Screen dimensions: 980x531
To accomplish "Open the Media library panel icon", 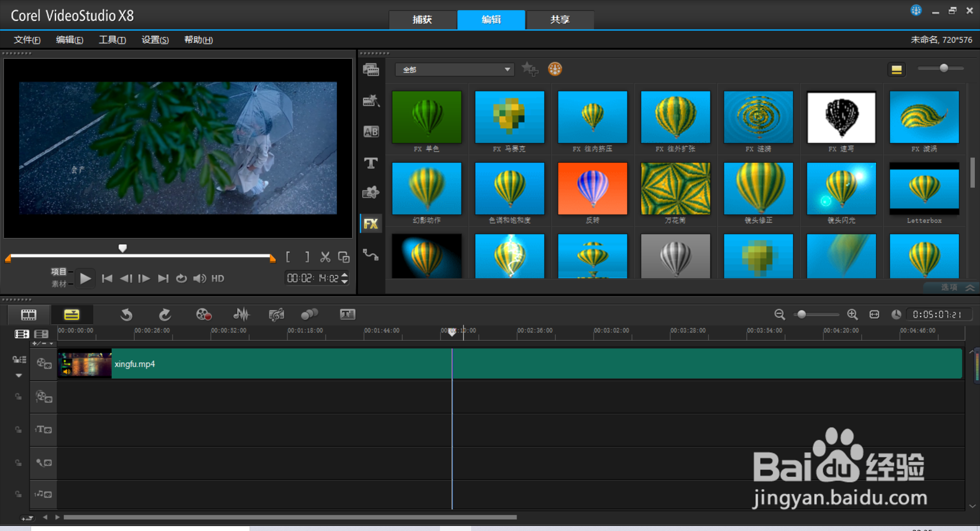I will click(371, 69).
